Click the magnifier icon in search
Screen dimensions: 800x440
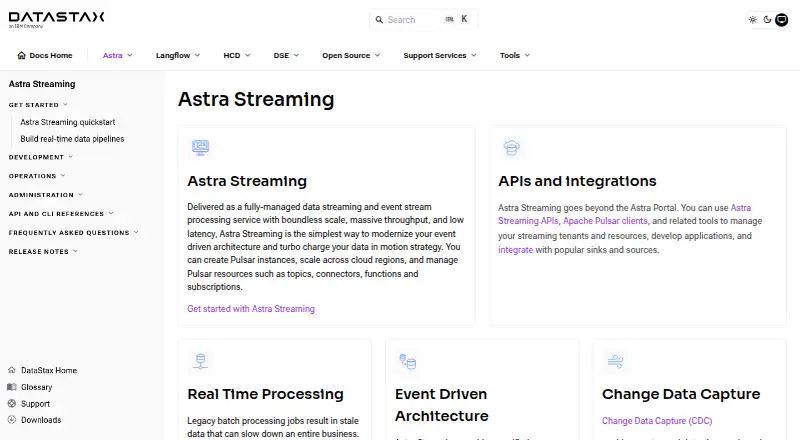click(379, 20)
